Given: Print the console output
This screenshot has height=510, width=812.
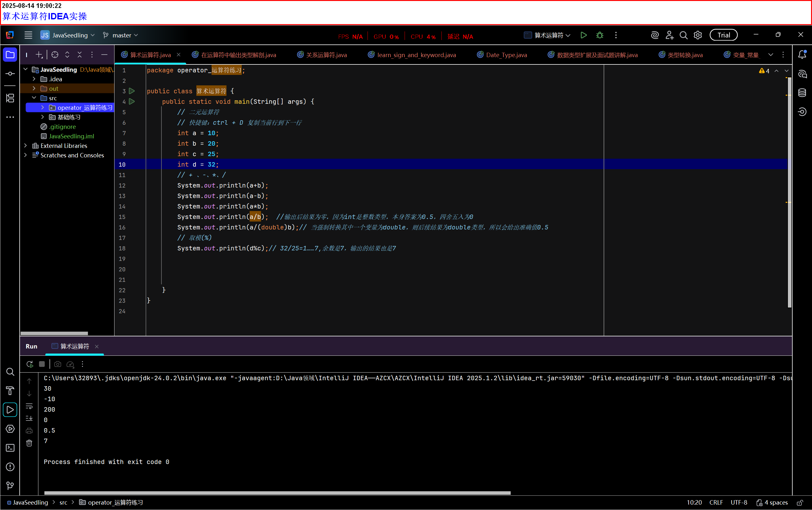Looking at the screenshot, I should tap(29, 430).
